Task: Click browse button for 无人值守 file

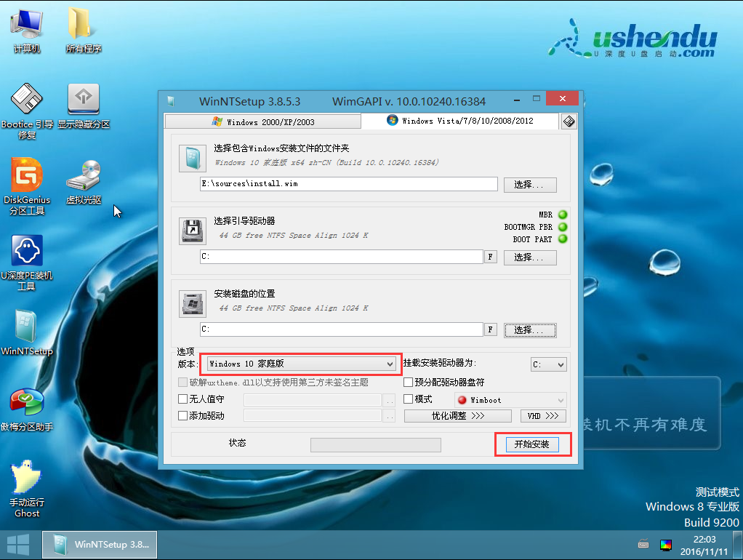Action: [390, 401]
